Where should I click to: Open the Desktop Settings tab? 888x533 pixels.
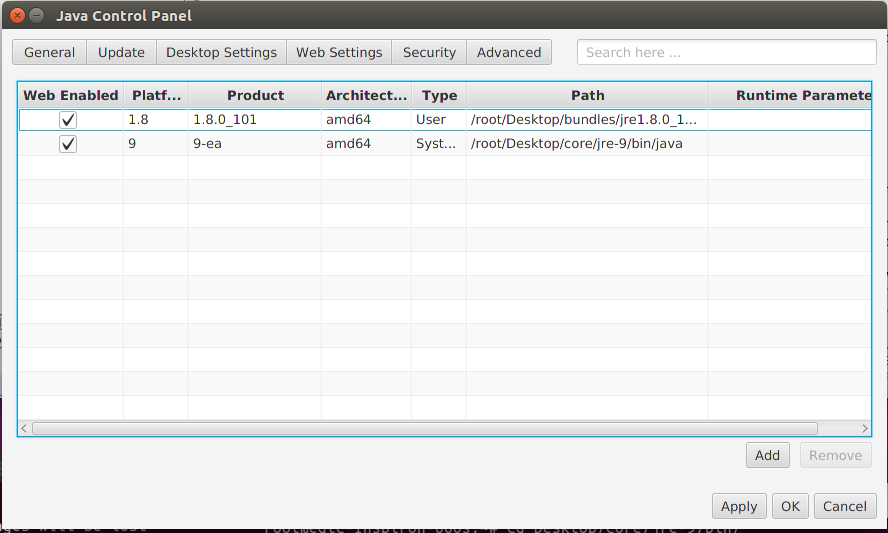point(221,52)
